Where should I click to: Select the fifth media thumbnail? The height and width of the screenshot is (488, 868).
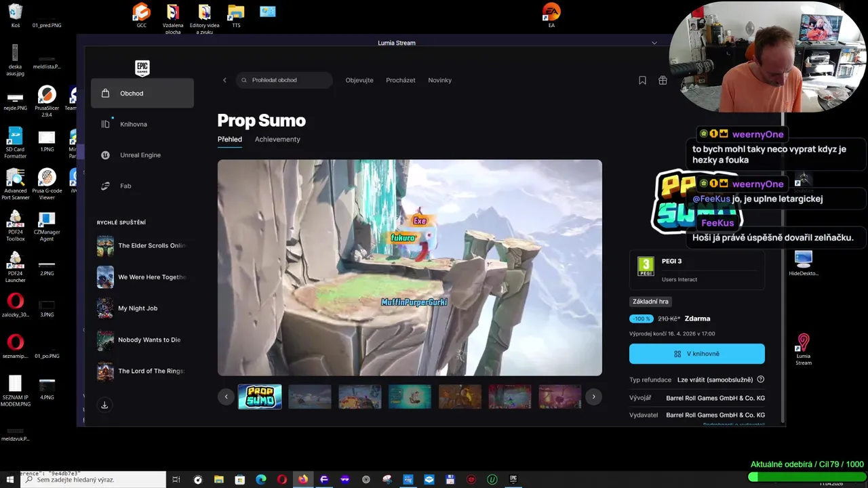[460, 397]
